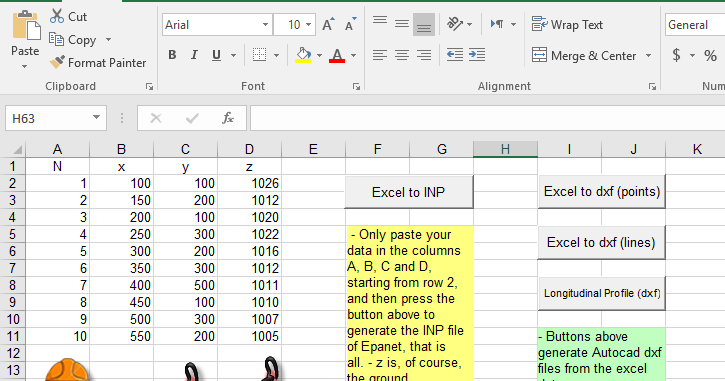Select column H header
The width and height of the screenshot is (725, 381).
click(505, 149)
